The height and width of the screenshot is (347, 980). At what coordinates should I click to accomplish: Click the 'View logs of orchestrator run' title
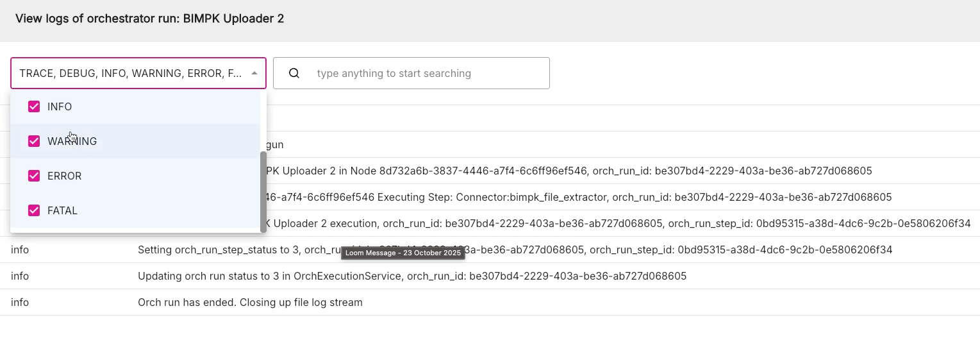tap(149, 19)
